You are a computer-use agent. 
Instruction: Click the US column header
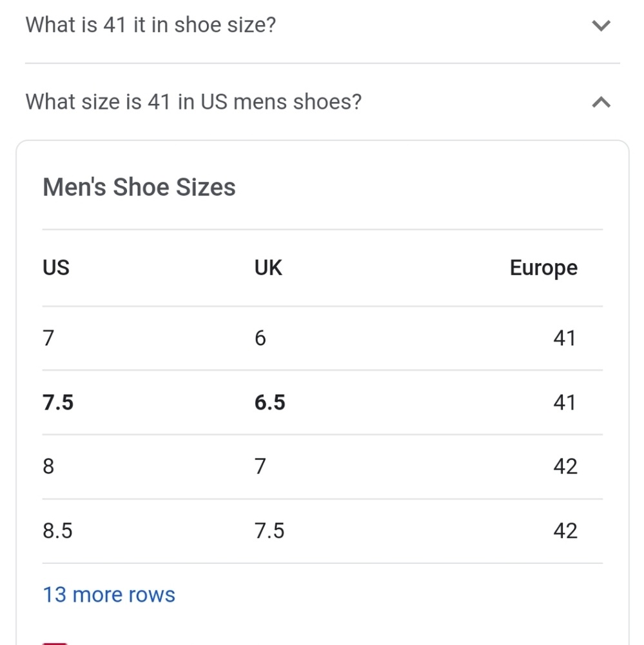(x=56, y=268)
